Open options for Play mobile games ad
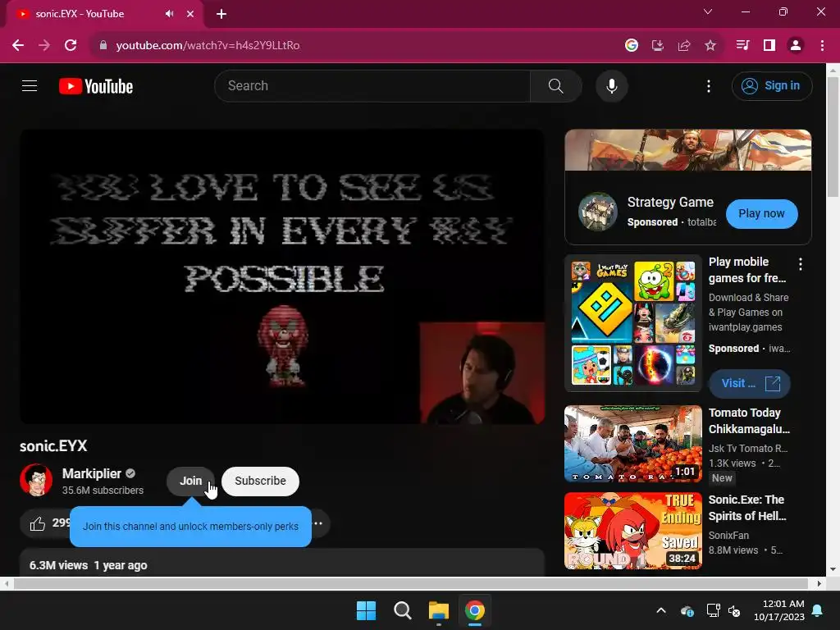The height and width of the screenshot is (630, 840). 801,263
